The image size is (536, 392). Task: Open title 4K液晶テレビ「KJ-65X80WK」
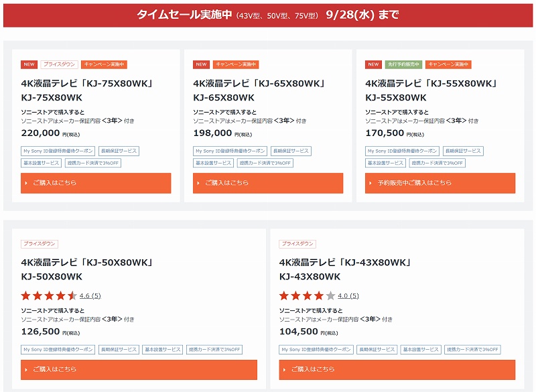259,83
